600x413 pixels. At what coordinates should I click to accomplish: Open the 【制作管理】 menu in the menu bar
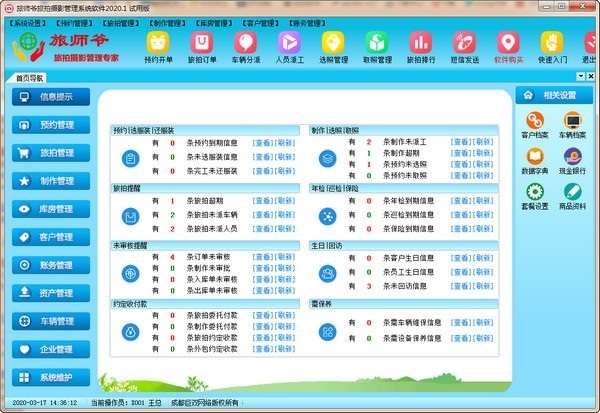tap(168, 23)
